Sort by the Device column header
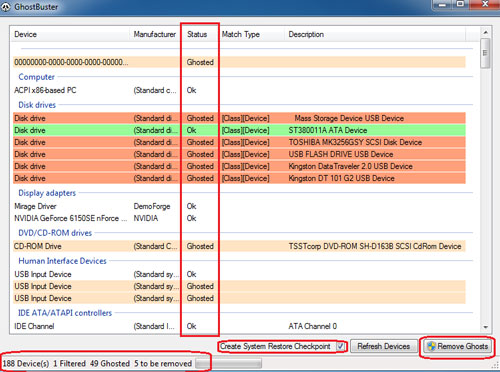Viewport: 500px width, 372px height. (x=71, y=34)
